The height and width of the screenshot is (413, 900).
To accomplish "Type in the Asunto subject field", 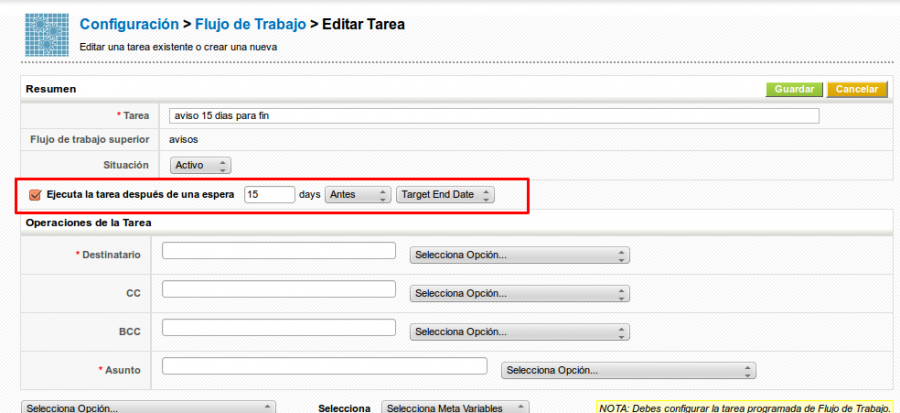I will tap(324, 366).
